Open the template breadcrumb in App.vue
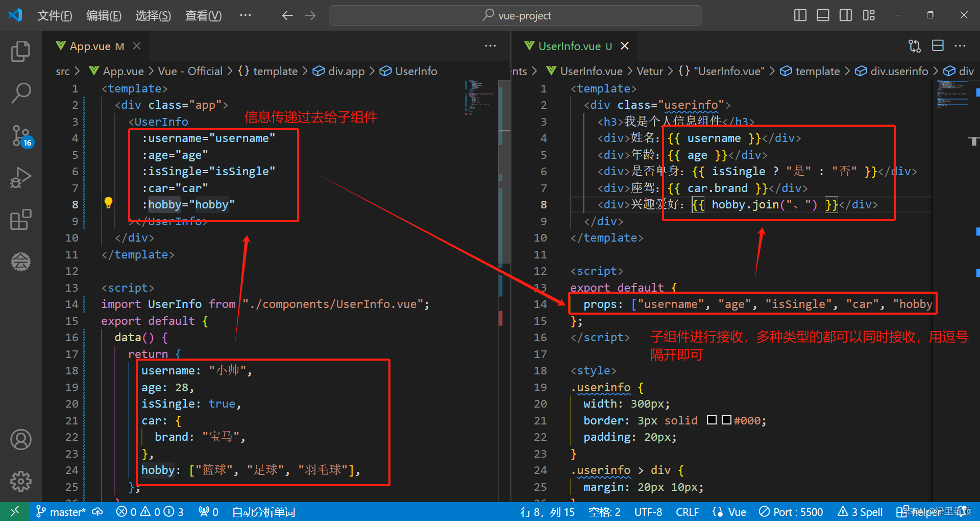 tap(275, 71)
